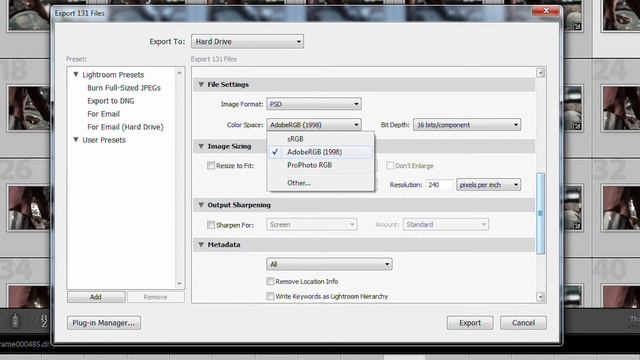Click the spray can painter icon in Lightroom toolbar
Screen dimensions: 640x360
[x=15, y=321]
